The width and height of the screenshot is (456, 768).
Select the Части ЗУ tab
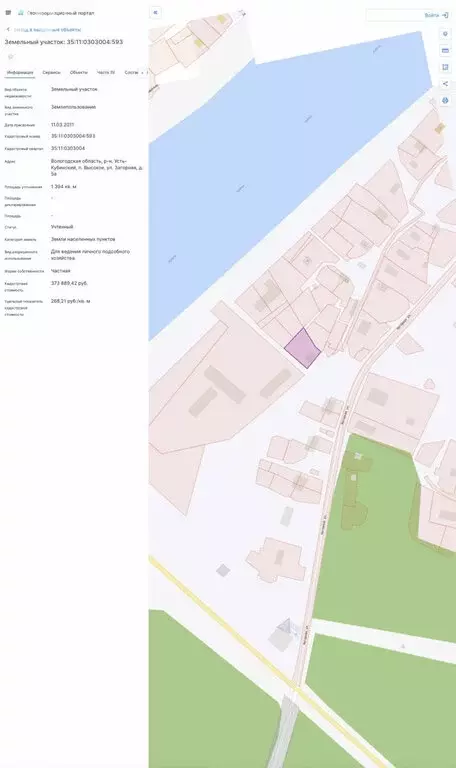[106, 72]
